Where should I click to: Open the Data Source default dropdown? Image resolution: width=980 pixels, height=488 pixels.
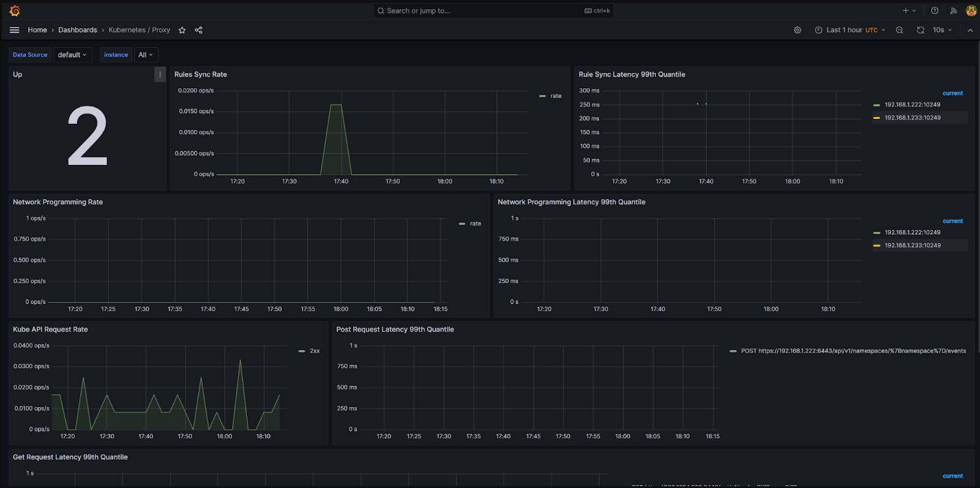[x=72, y=55]
